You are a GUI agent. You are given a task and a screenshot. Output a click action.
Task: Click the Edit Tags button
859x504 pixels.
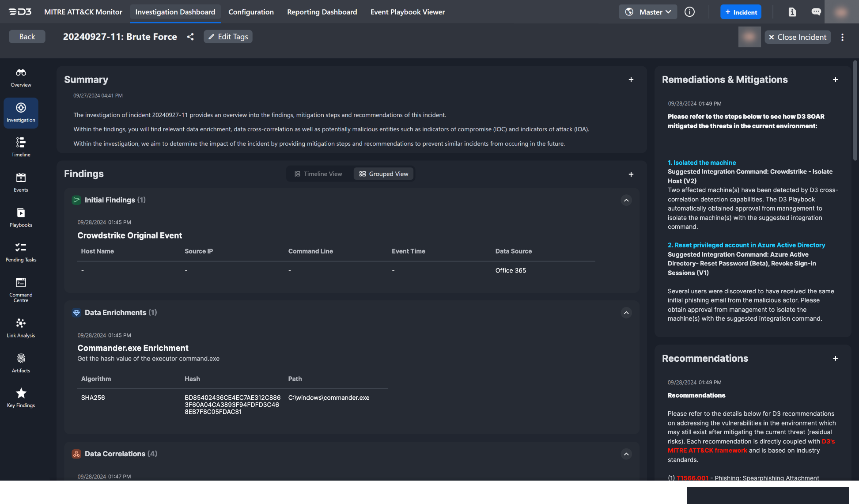[x=228, y=37]
